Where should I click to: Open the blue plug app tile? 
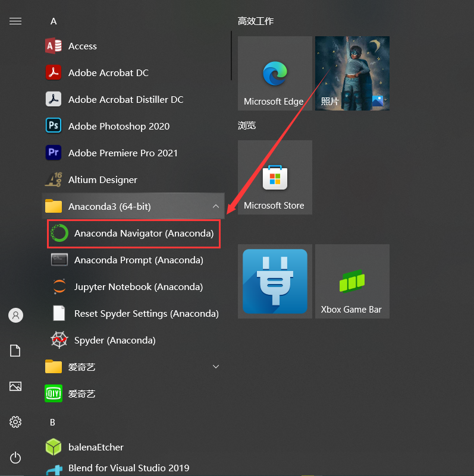[275, 282]
